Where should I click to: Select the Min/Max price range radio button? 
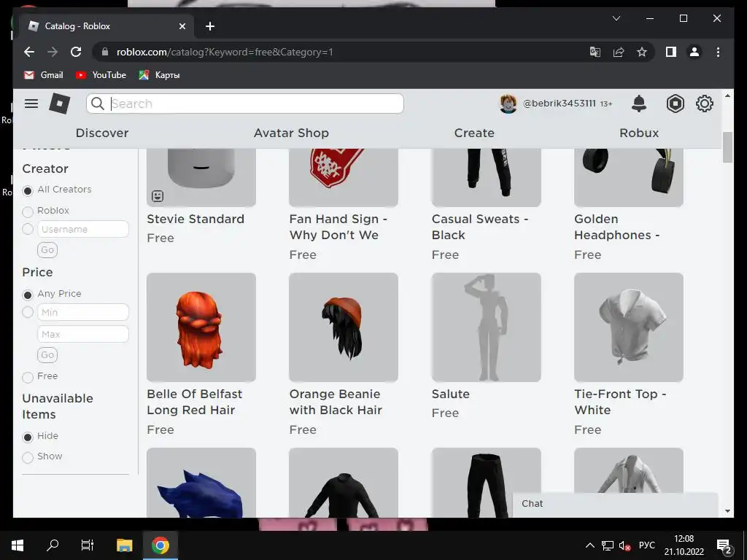pyautogui.click(x=28, y=312)
